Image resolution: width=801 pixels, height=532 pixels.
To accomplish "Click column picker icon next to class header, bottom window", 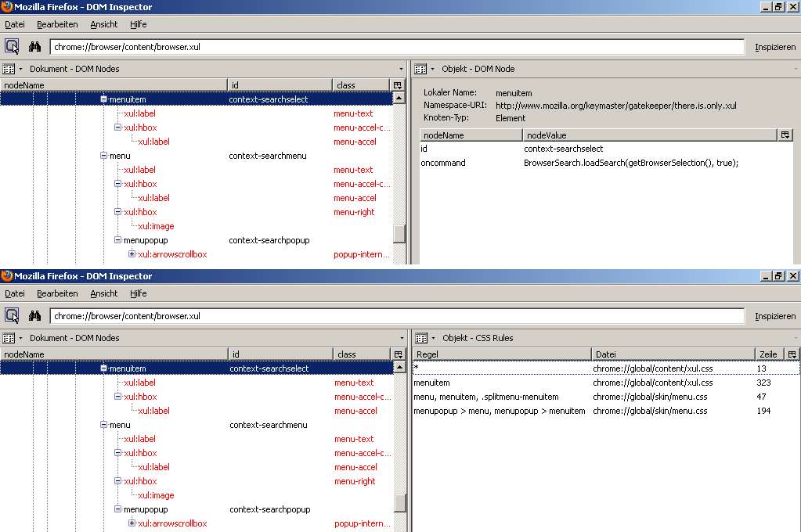I will [x=399, y=354].
